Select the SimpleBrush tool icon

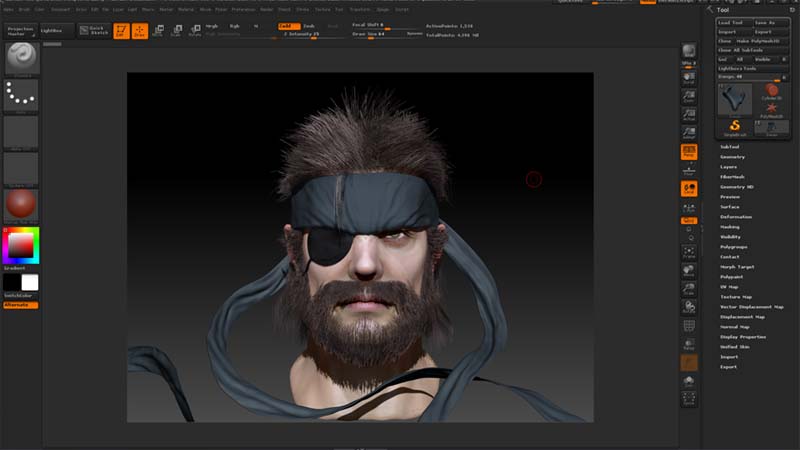tap(735, 127)
